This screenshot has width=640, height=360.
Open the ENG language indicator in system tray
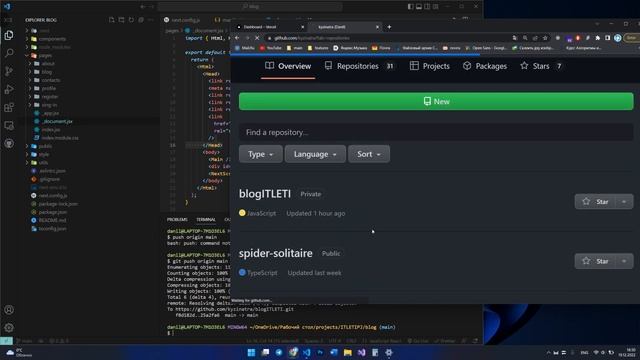pyautogui.click(x=584, y=352)
